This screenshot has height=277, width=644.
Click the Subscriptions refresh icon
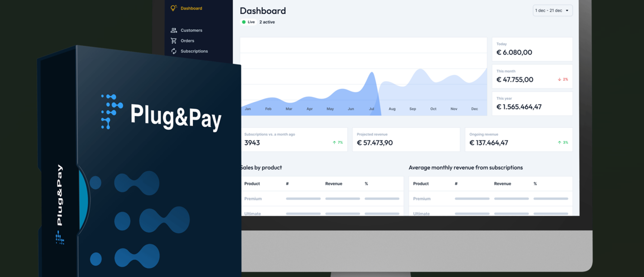pos(174,51)
